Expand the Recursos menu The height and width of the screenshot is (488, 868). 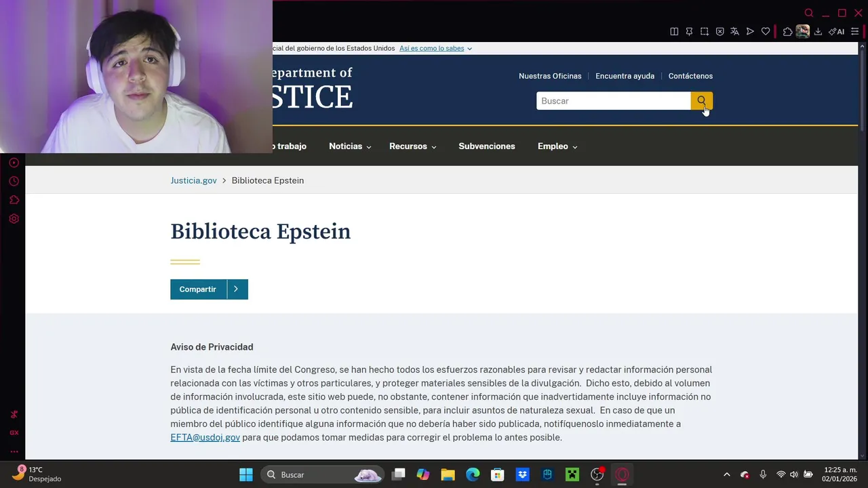[412, 146]
